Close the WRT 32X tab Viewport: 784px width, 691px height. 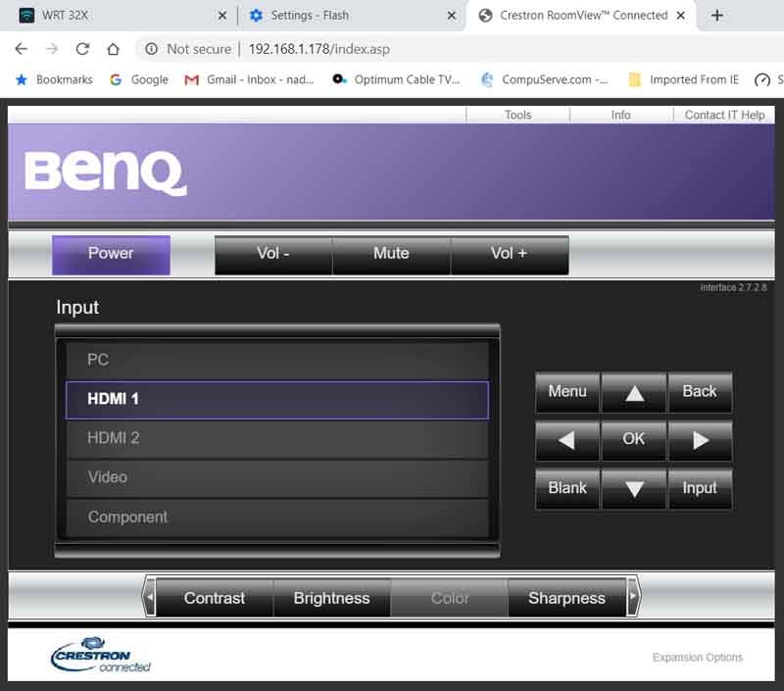[x=222, y=16]
